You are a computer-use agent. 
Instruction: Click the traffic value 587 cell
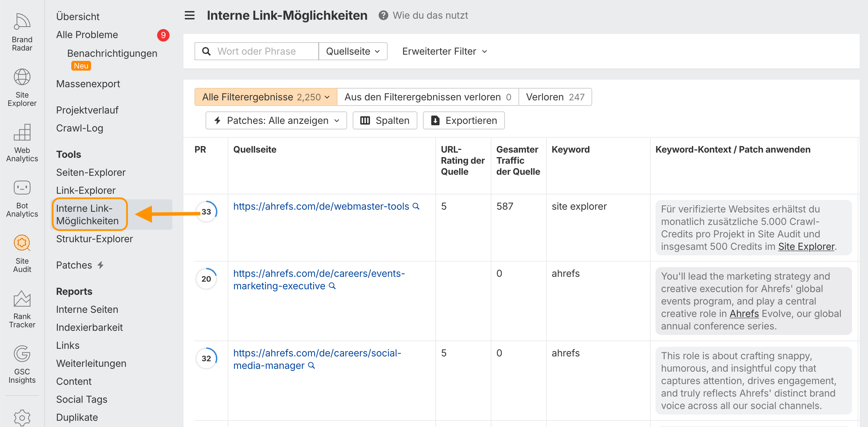click(505, 206)
